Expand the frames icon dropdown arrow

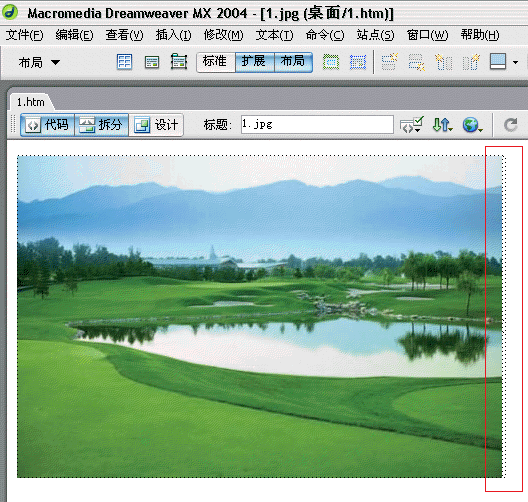pos(515,62)
